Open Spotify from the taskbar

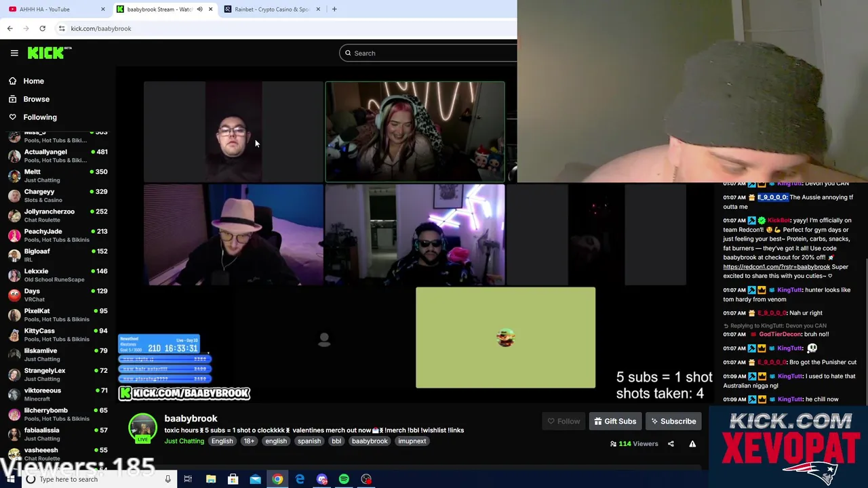[x=344, y=479]
